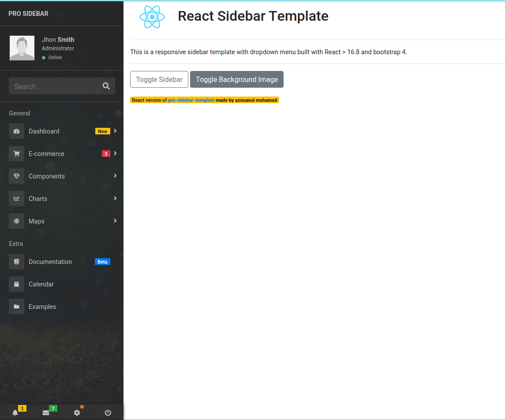Open the Maps menu item
The image size is (505, 420).
[61, 221]
